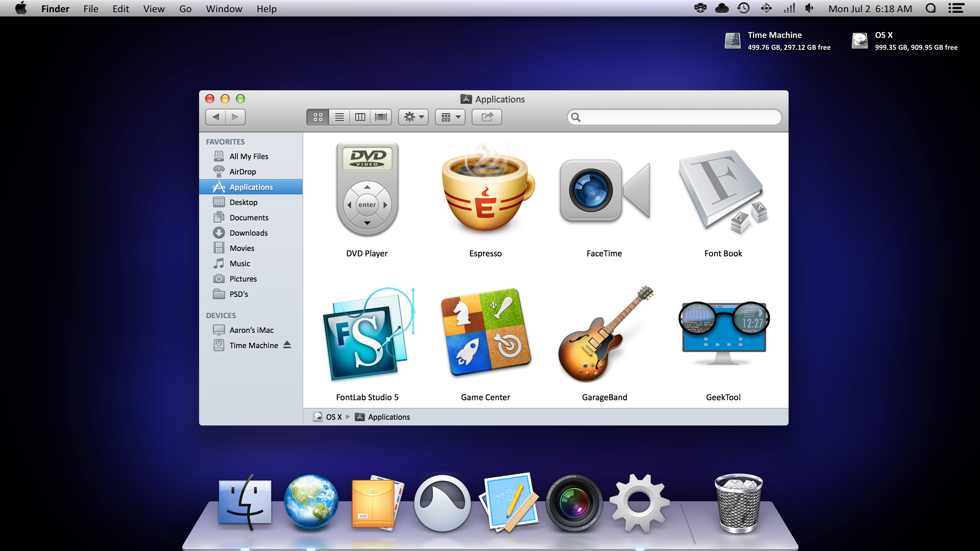
Task: Open the Grooveshark round icon in Dock
Action: (x=442, y=503)
